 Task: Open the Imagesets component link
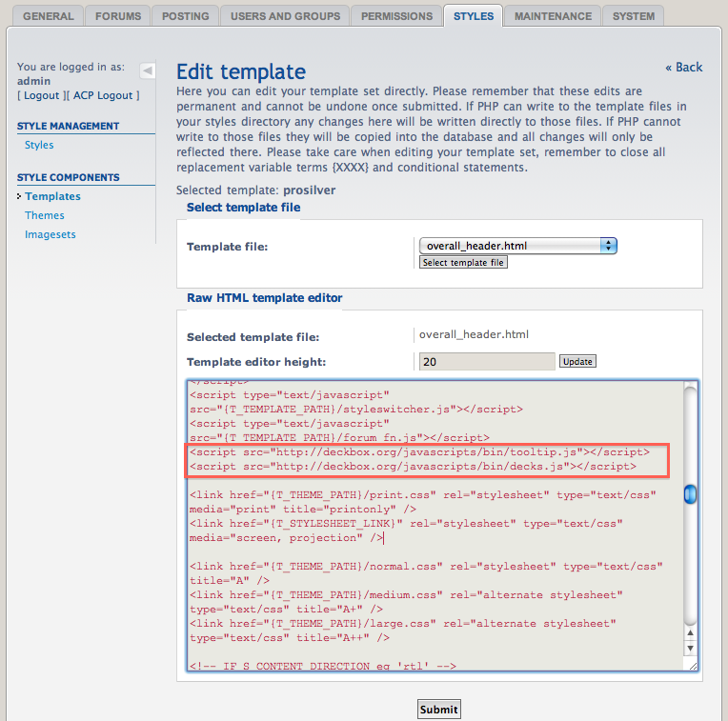[x=51, y=234]
